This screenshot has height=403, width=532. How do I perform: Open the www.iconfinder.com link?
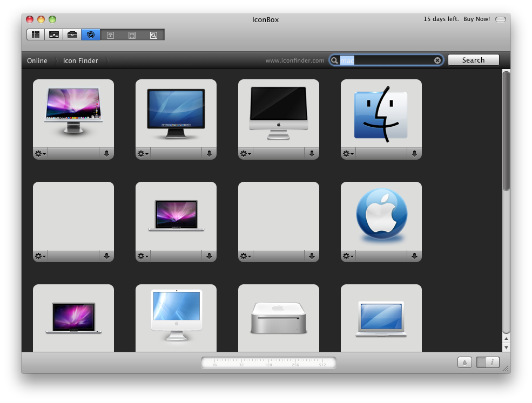pyautogui.click(x=294, y=60)
